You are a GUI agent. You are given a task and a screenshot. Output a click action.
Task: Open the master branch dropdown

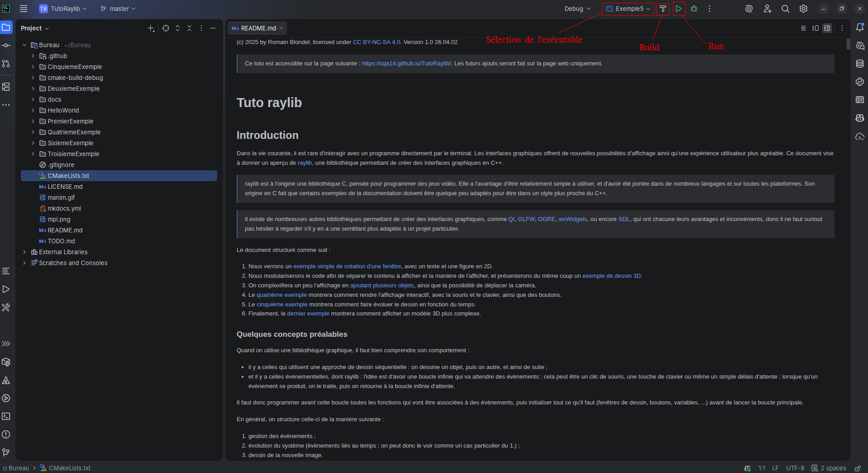click(118, 9)
